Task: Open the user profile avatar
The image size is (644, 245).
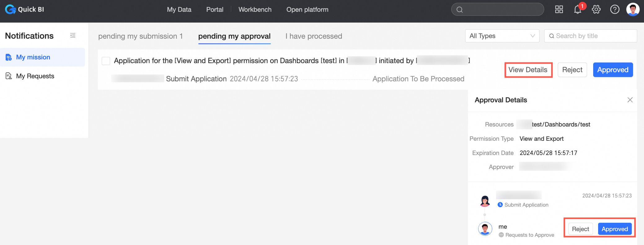Action: tap(633, 10)
